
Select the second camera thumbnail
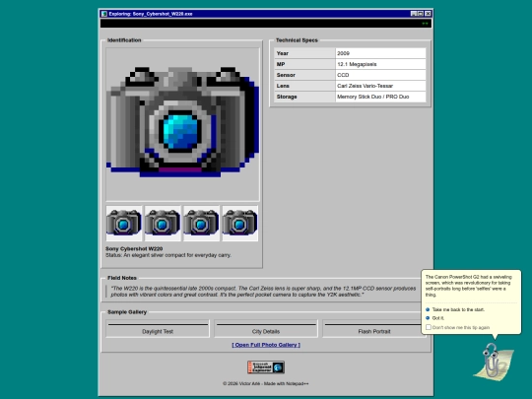click(x=163, y=224)
